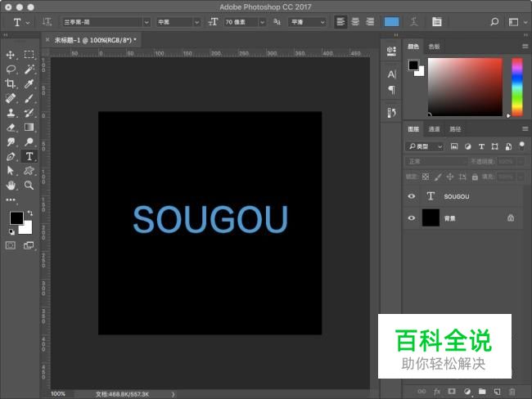Click the hue spectrum slider bar
532x399 pixels.
(517, 87)
